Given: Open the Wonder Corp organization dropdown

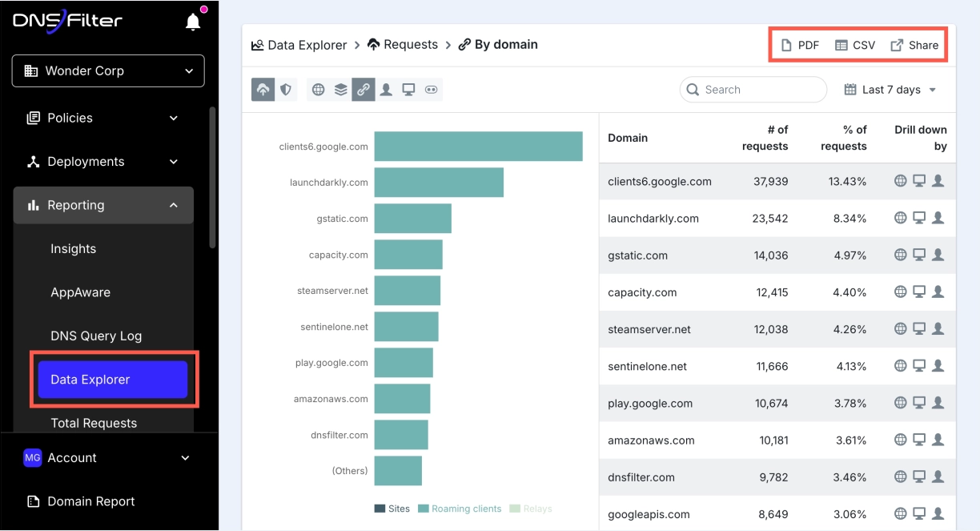Looking at the screenshot, I should [x=108, y=70].
